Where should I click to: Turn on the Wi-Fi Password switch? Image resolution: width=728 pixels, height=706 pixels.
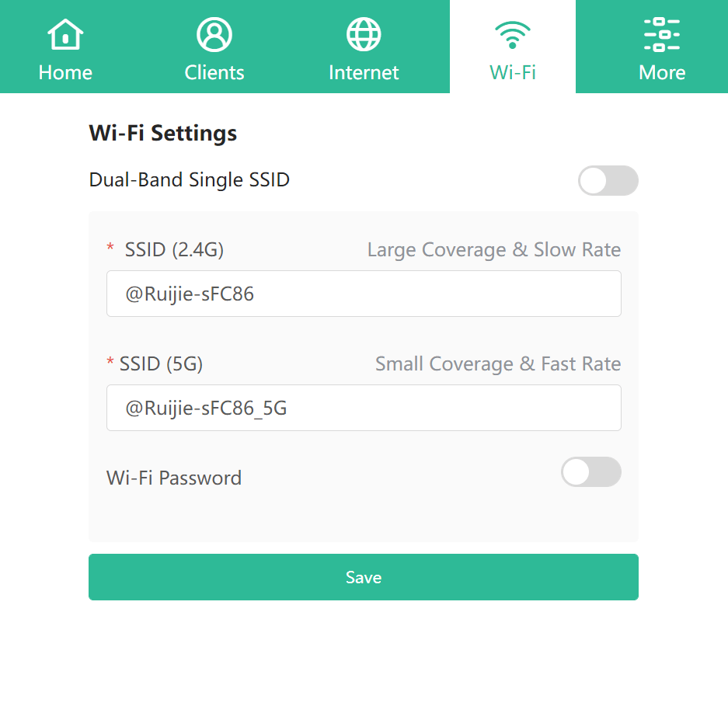(590, 472)
